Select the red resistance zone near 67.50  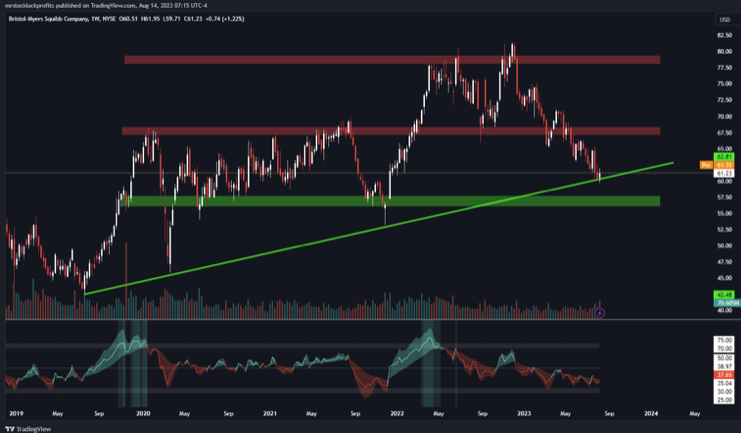click(391, 131)
